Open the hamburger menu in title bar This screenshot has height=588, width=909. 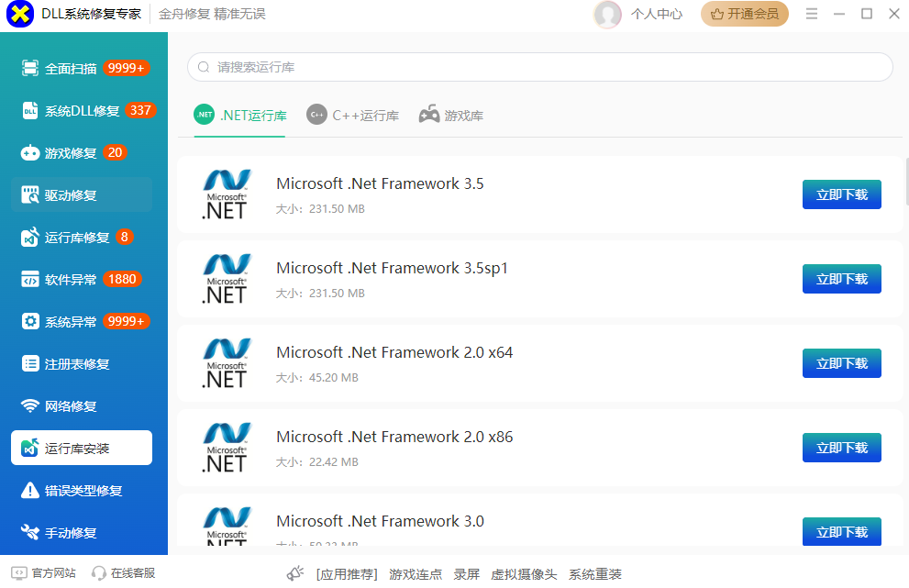[812, 14]
